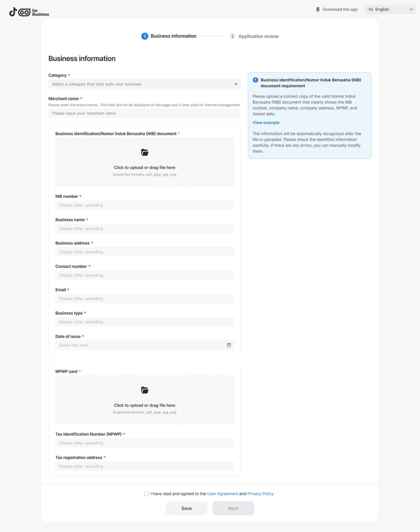Image resolution: width=420 pixels, height=532 pixels.
Task: Click the folder icon in NIB upload area
Action: (145, 152)
